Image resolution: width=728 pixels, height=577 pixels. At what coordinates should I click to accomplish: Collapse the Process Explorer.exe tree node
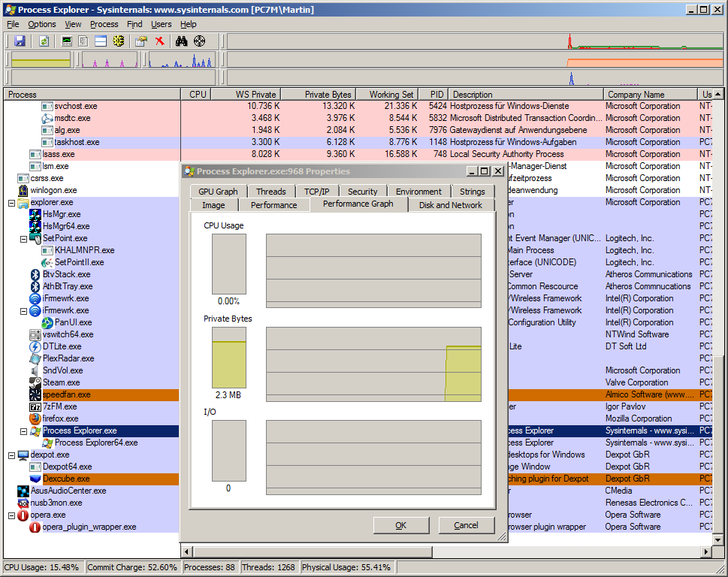tap(24, 431)
